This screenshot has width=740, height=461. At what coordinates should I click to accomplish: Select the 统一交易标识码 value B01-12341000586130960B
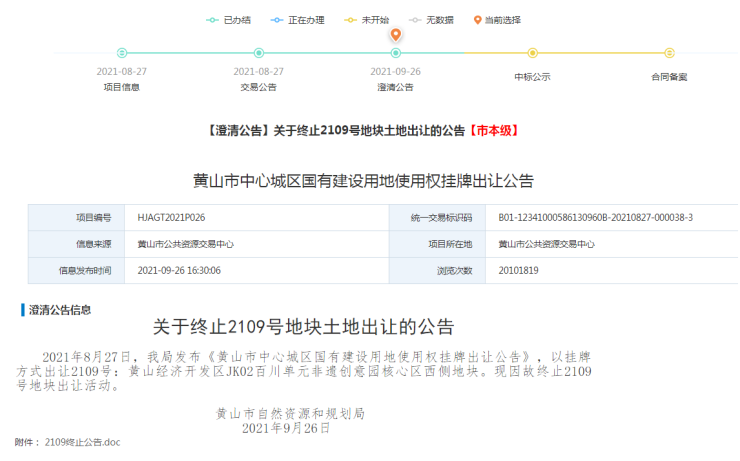[x=596, y=218]
